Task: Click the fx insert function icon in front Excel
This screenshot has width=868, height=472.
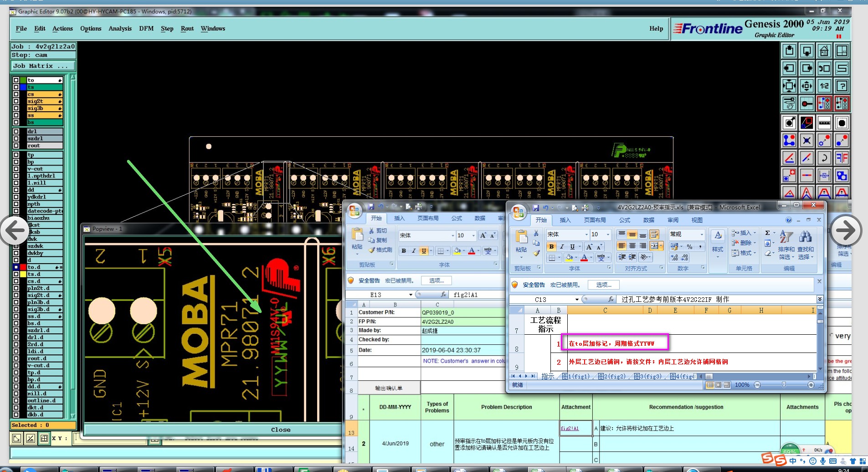Action: pos(611,300)
